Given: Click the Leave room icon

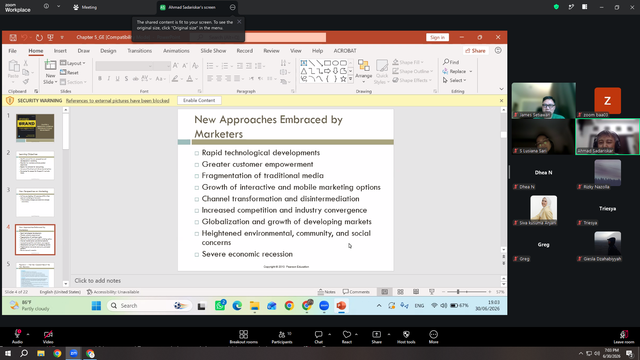Looking at the screenshot, I should click(623, 335).
